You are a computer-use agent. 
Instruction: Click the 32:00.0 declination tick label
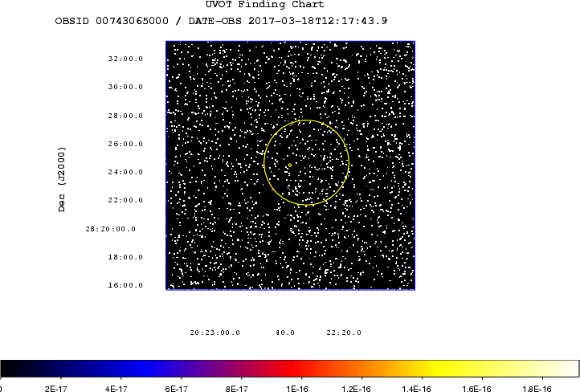pyautogui.click(x=125, y=59)
